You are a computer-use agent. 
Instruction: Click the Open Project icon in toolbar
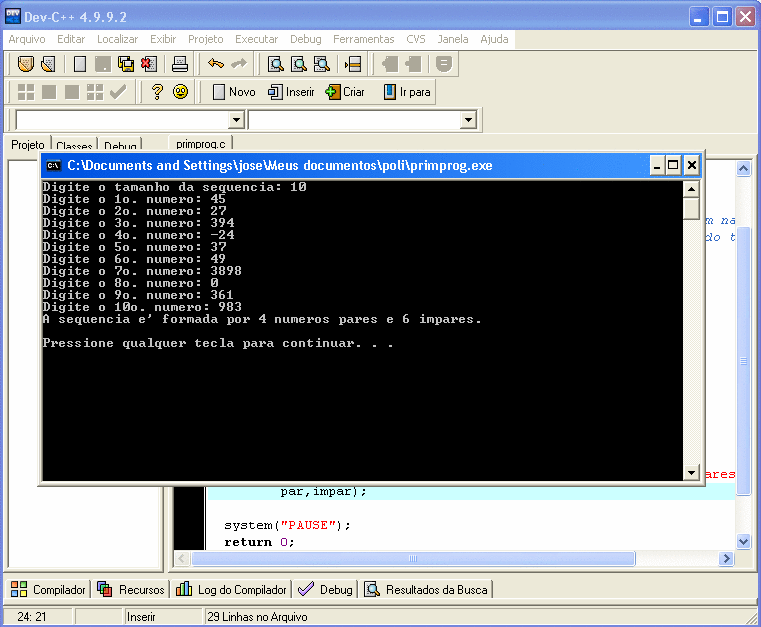[48, 64]
